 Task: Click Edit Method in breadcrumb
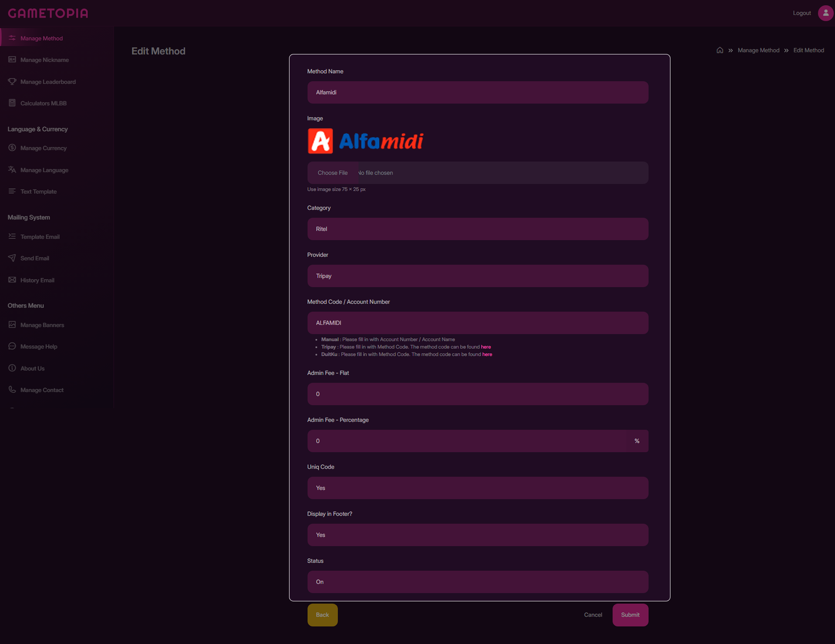808,50
